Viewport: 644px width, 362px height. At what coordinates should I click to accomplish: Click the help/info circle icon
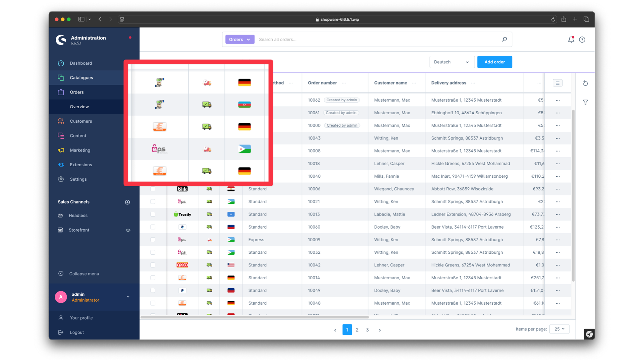coord(582,40)
